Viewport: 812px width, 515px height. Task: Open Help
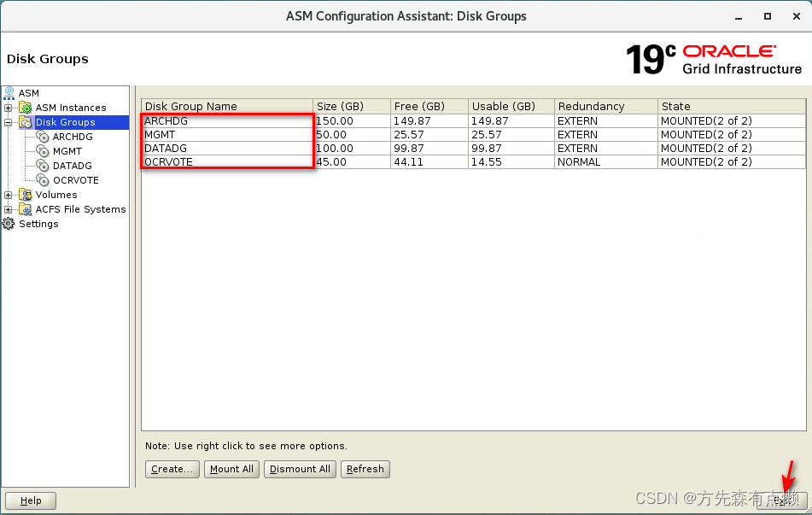31,501
